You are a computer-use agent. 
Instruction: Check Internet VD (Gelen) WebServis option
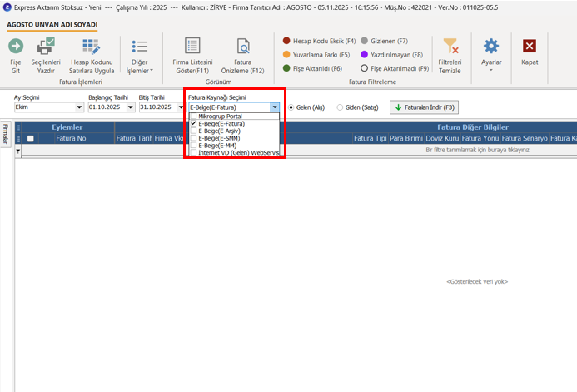click(x=193, y=152)
